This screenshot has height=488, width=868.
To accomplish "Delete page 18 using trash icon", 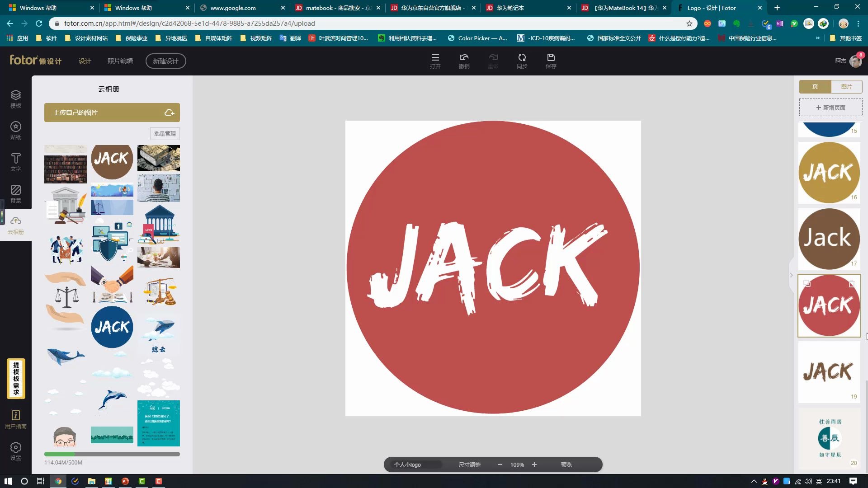I will pos(852,283).
